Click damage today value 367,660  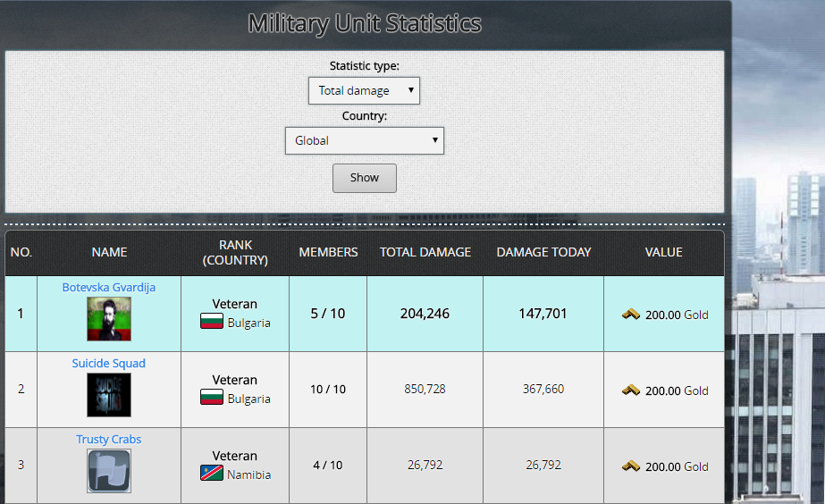(x=543, y=389)
